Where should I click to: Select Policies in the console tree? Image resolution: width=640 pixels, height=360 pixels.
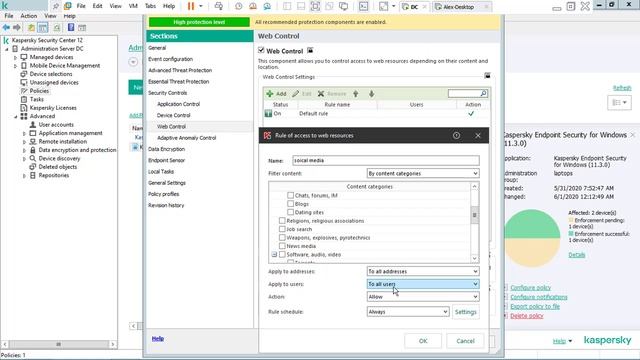[x=39, y=91]
